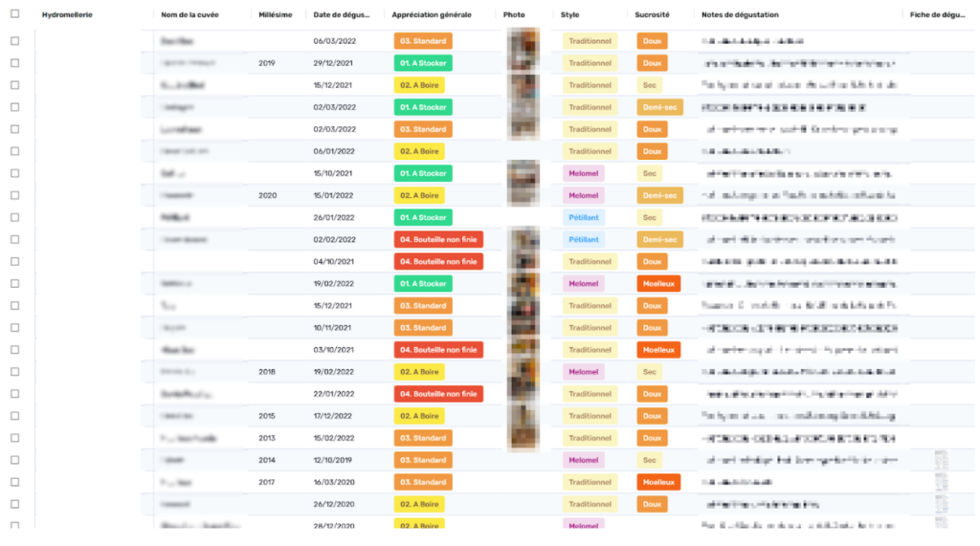Screen dimensions: 980x546
Task: Click the Style column header
Action: [569, 15]
